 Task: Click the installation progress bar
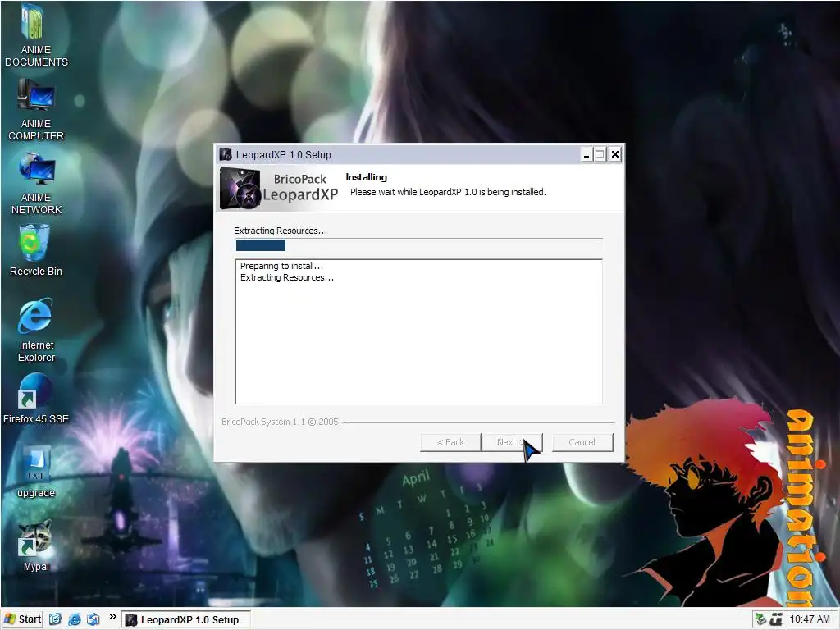pos(418,245)
